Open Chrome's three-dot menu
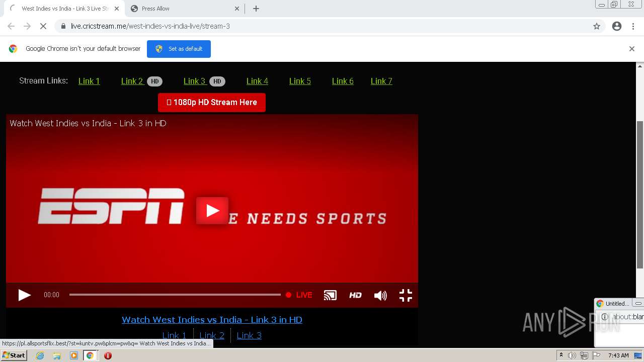The height and width of the screenshot is (362, 644). pyautogui.click(x=633, y=26)
